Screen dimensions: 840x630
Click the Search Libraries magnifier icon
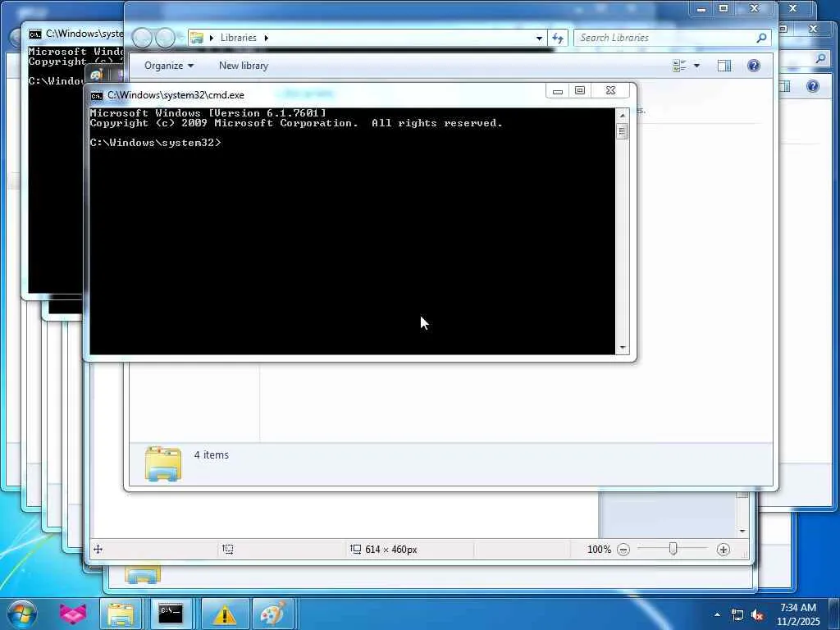coord(761,38)
